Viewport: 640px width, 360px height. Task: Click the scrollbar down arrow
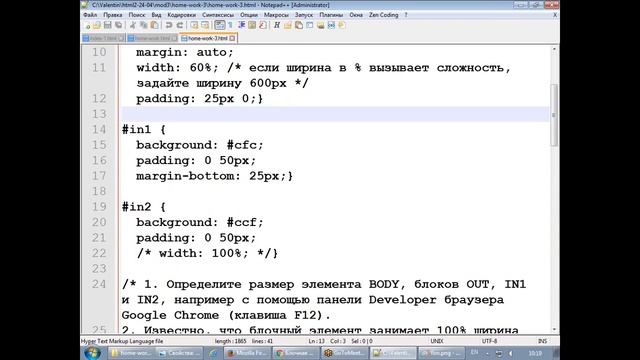pyautogui.click(x=554, y=329)
